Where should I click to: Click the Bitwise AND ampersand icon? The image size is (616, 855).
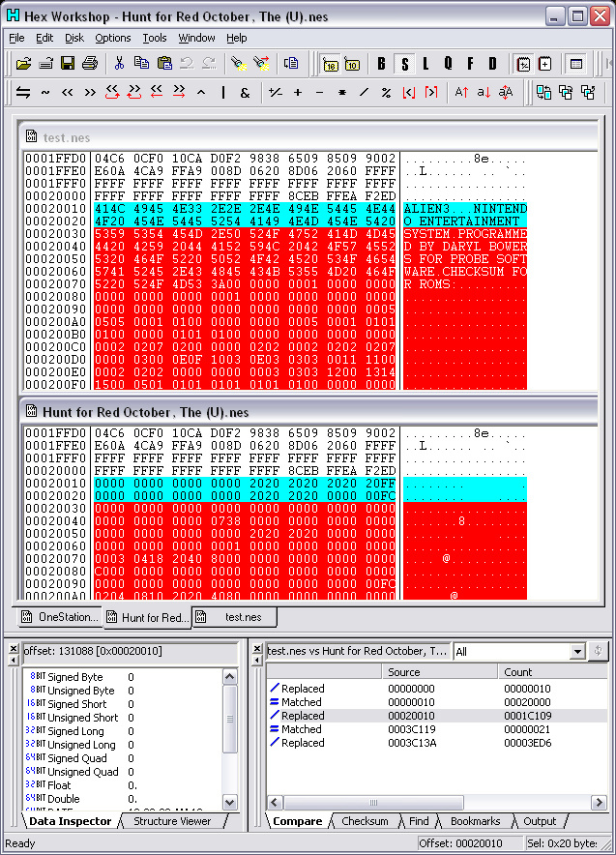[246, 93]
